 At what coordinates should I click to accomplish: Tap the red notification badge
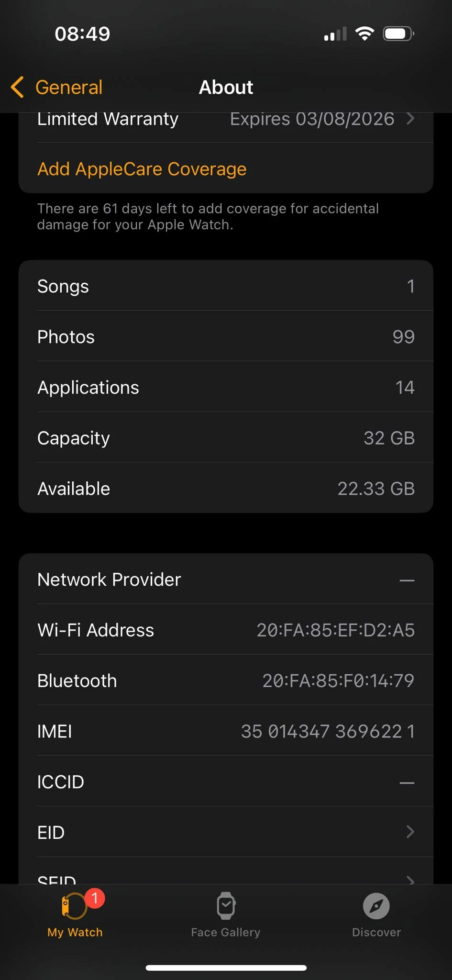tap(95, 898)
